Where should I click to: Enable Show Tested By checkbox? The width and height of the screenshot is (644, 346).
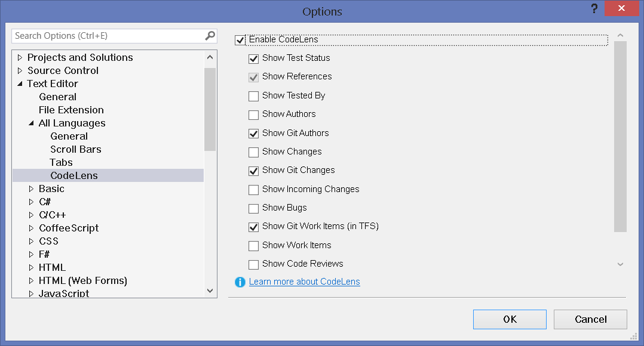[x=253, y=96]
